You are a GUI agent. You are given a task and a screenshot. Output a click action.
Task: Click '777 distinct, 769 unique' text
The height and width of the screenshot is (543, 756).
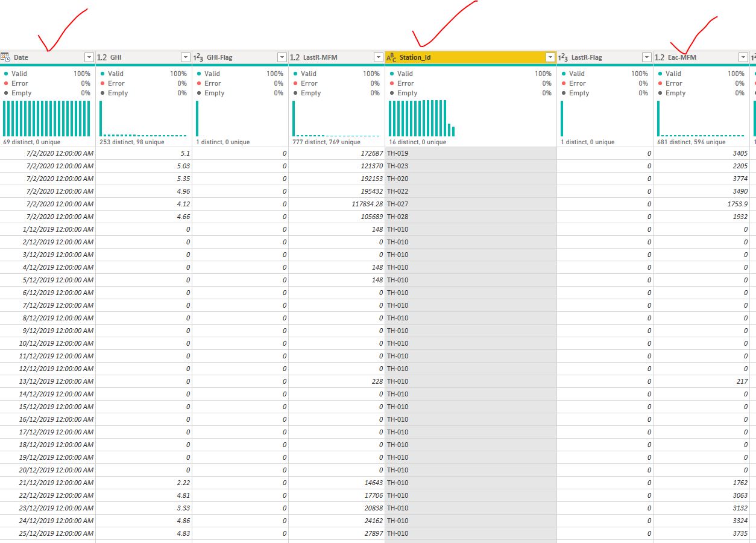pyautogui.click(x=327, y=142)
